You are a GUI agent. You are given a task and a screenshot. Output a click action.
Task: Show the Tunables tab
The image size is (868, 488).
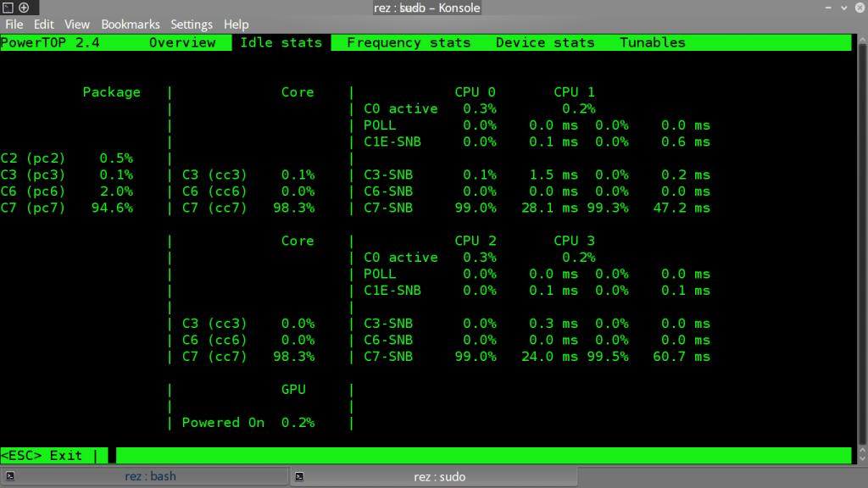pos(652,42)
